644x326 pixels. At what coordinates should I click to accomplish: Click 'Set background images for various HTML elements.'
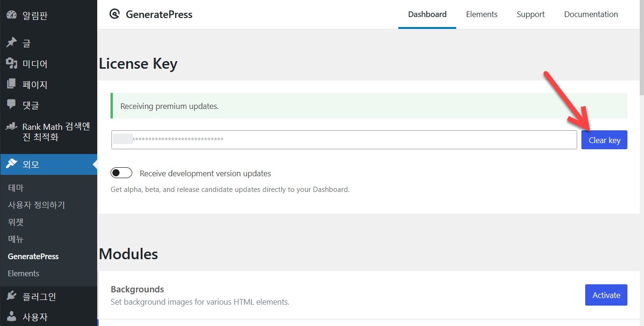200,301
